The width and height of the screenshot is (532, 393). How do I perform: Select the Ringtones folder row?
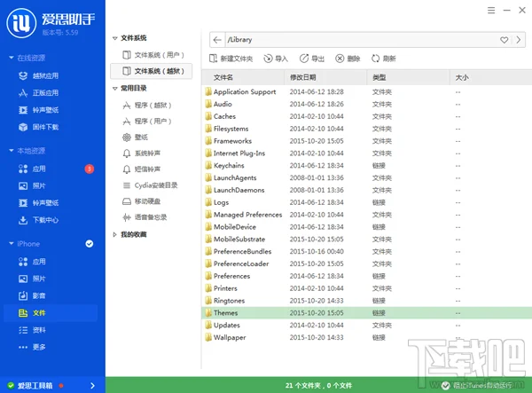pos(367,301)
